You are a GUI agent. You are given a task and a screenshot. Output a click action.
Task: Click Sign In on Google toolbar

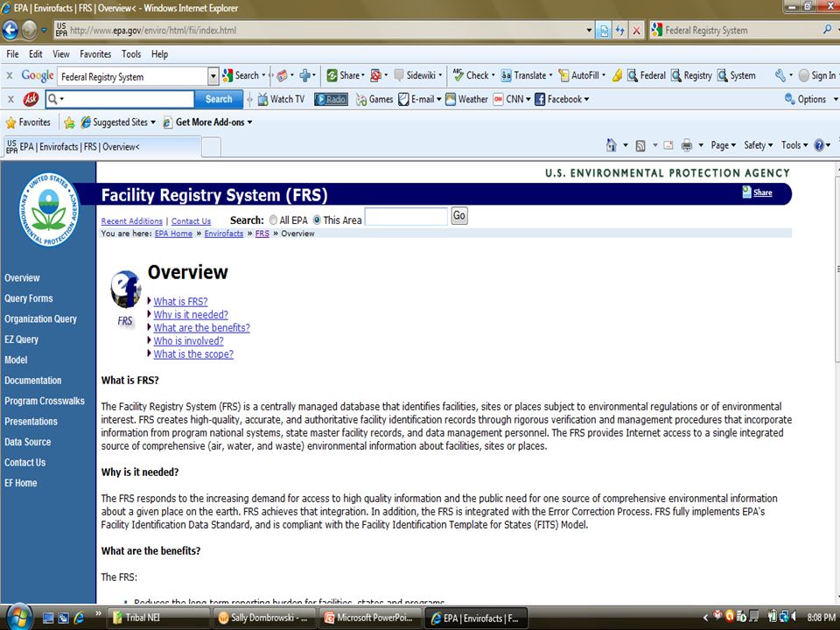[819, 75]
